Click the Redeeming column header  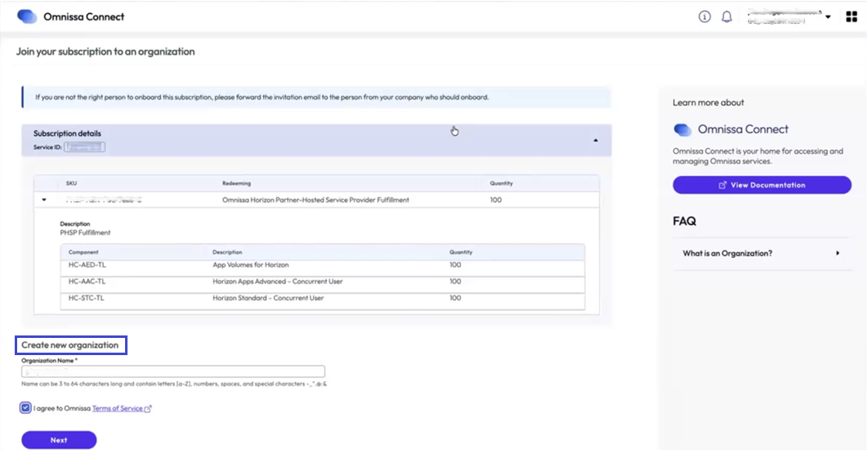click(237, 183)
